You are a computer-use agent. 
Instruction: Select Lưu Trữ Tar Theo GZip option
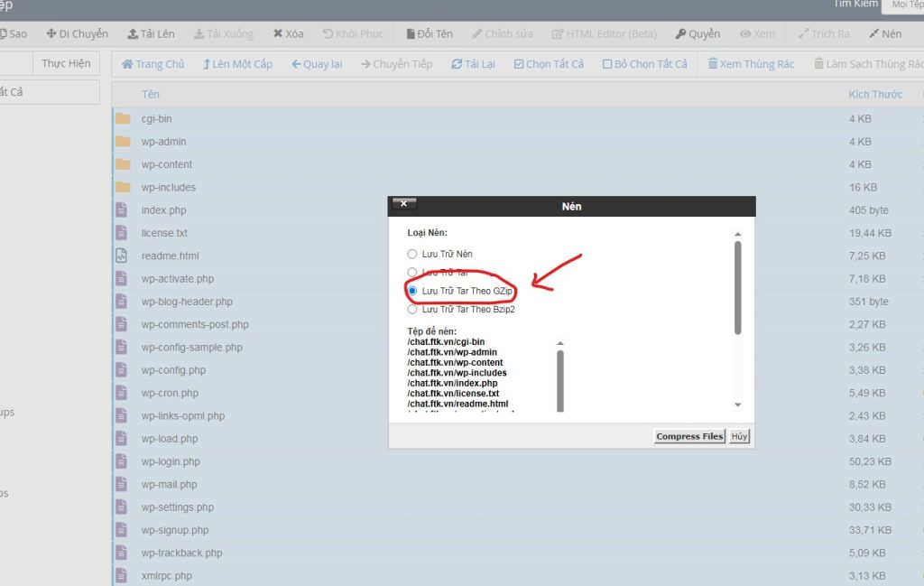pos(412,291)
